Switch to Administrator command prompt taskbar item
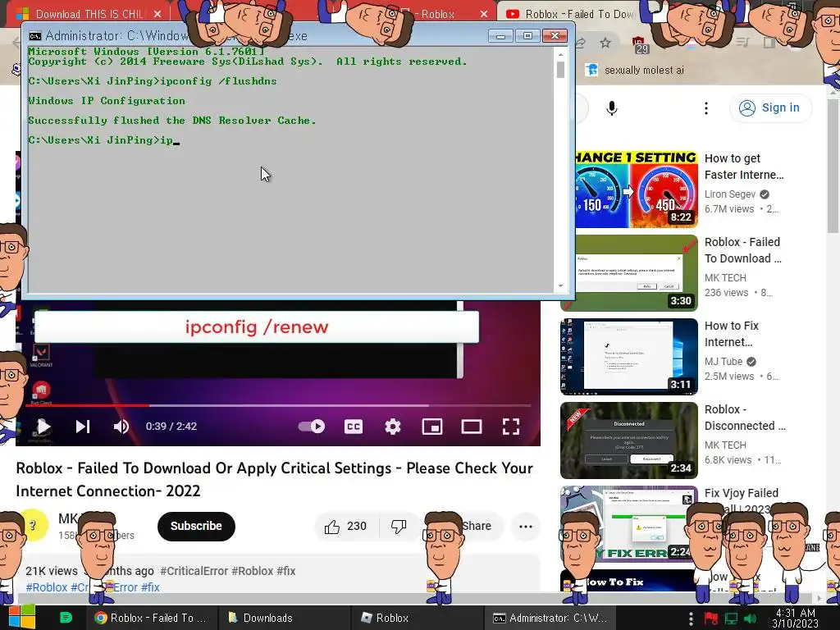 pos(550,618)
